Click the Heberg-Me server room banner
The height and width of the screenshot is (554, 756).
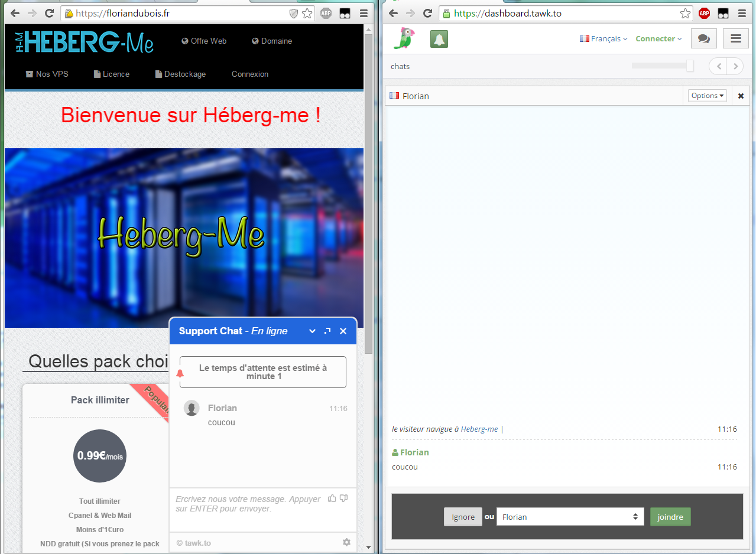(184, 237)
